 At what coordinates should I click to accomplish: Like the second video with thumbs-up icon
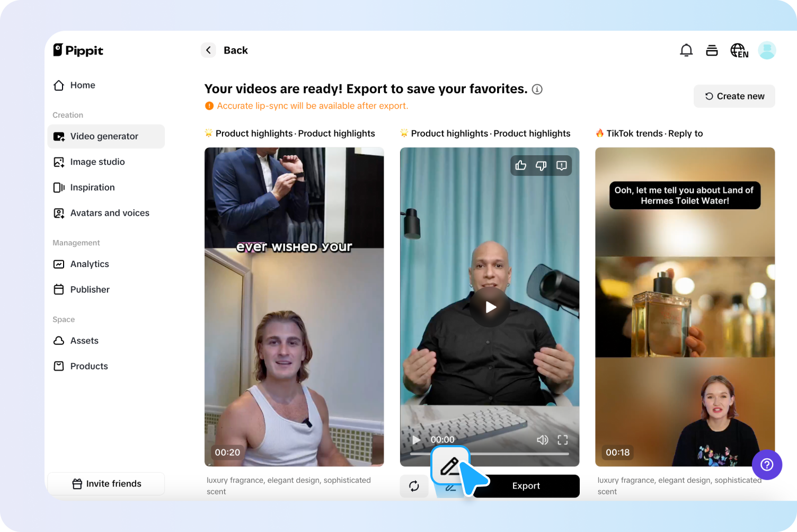520,165
